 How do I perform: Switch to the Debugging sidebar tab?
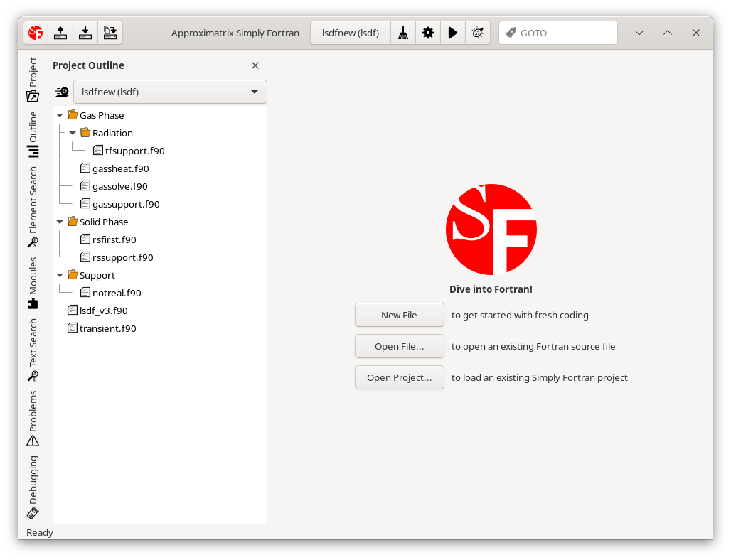tap(33, 488)
